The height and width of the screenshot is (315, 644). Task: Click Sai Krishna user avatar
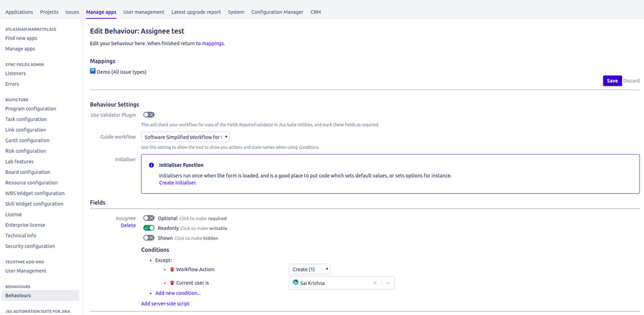click(295, 283)
